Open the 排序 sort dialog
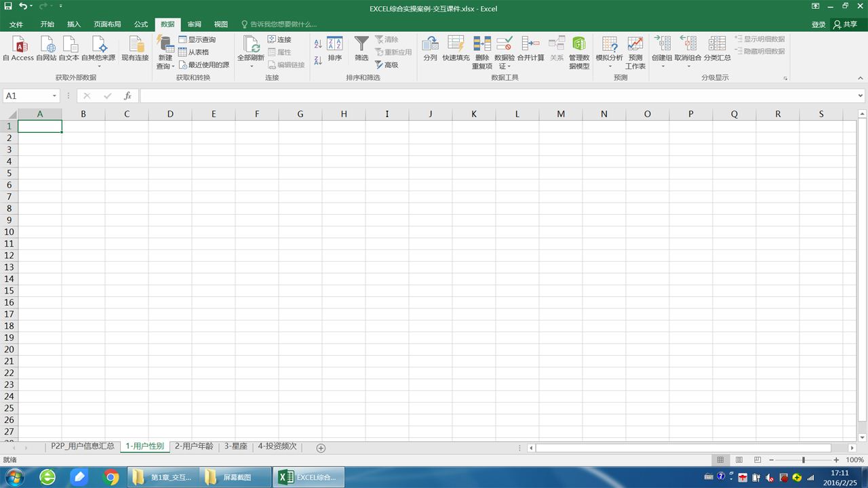 click(335, 49)
